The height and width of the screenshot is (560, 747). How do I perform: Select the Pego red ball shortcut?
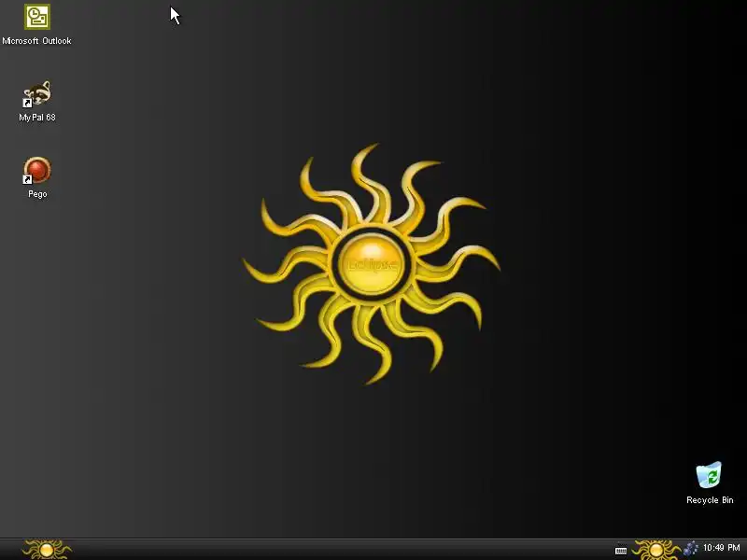[x=37, y=171]
